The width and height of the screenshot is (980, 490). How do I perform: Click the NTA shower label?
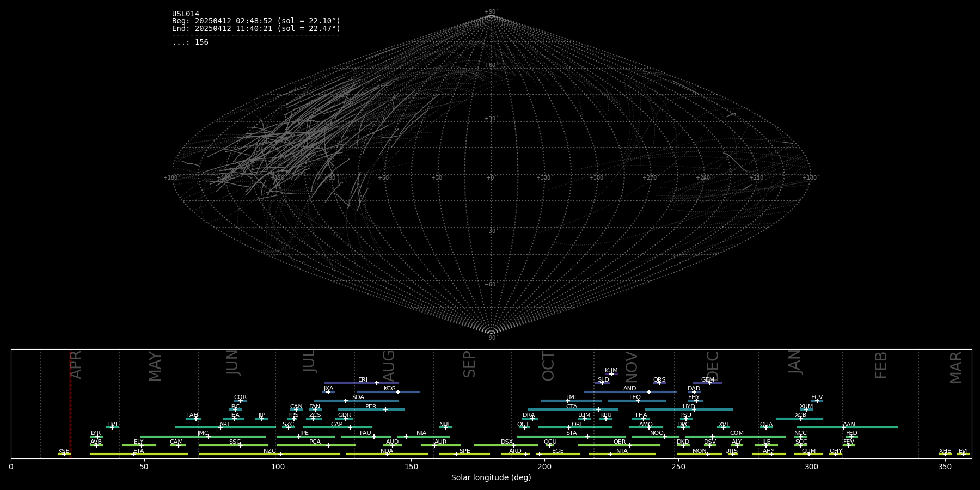tap(622, 451)
